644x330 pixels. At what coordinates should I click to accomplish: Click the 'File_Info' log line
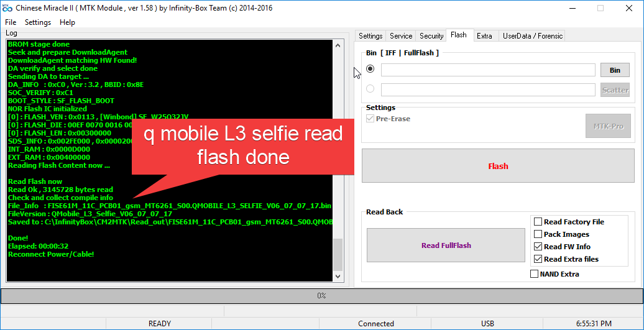170,206
